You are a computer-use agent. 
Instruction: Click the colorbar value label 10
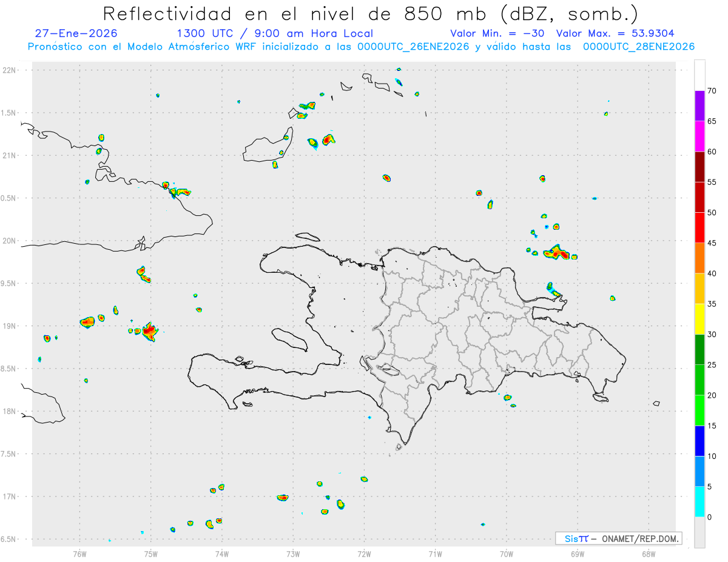tap(712, 457)
